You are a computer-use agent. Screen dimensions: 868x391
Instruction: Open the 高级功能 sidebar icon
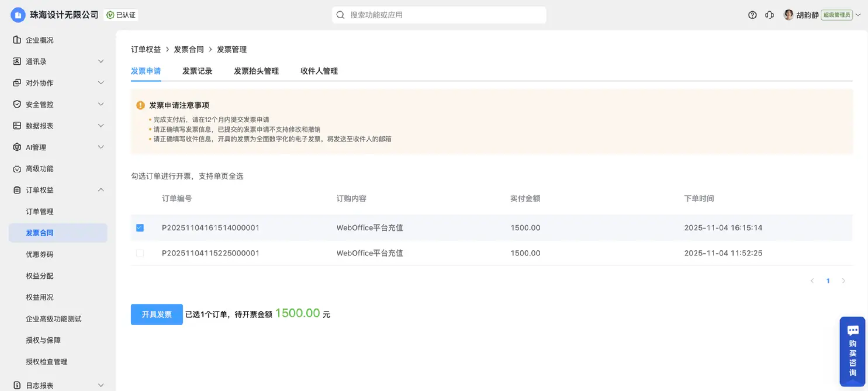coord(17,169)
